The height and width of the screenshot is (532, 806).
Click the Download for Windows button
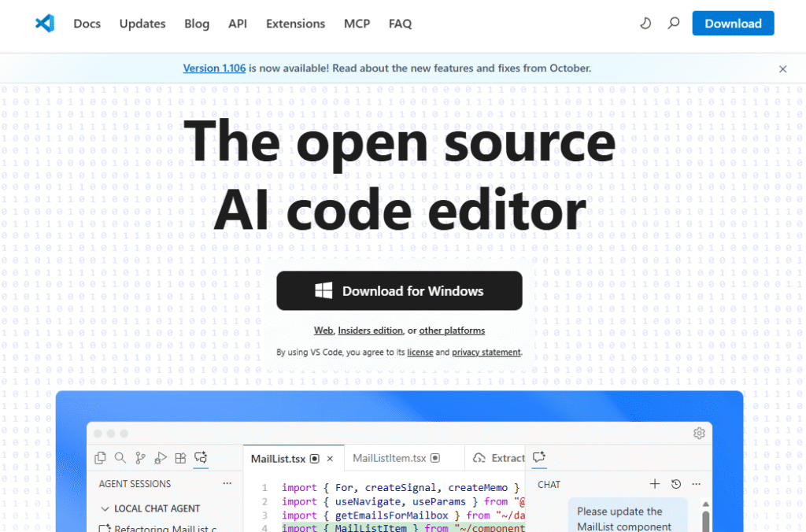(399, 291)
